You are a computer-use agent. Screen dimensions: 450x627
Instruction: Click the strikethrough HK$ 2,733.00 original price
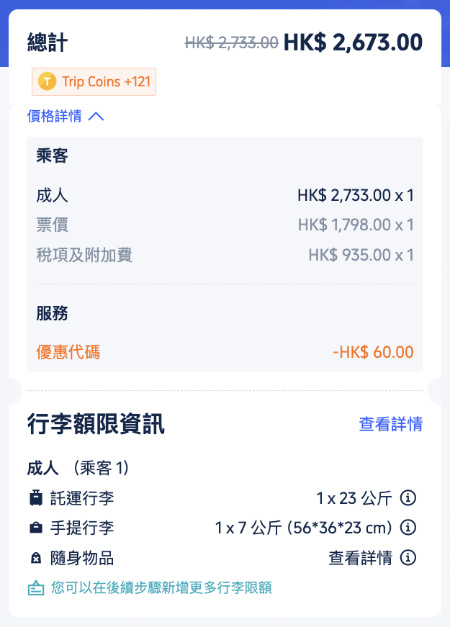231,42
